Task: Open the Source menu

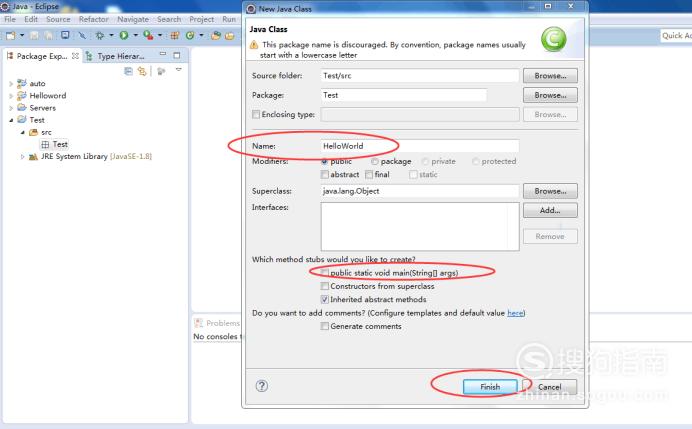Action: pos(58,19)
